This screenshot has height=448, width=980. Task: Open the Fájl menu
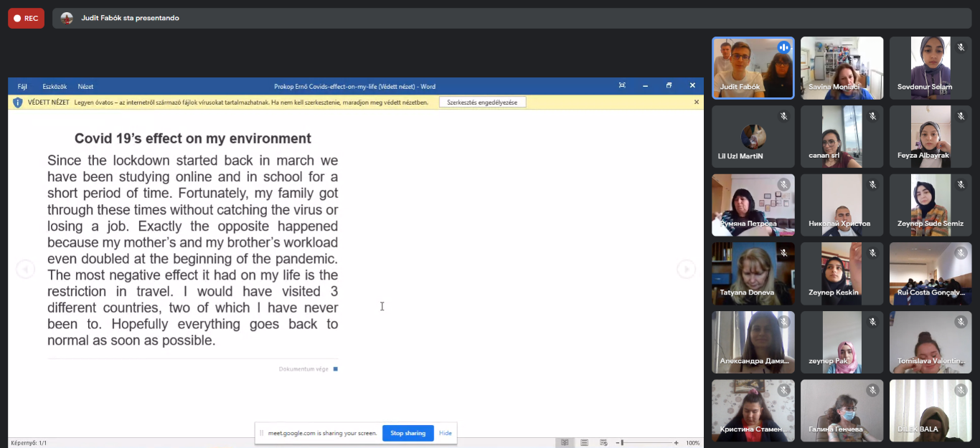coord(22,87)
